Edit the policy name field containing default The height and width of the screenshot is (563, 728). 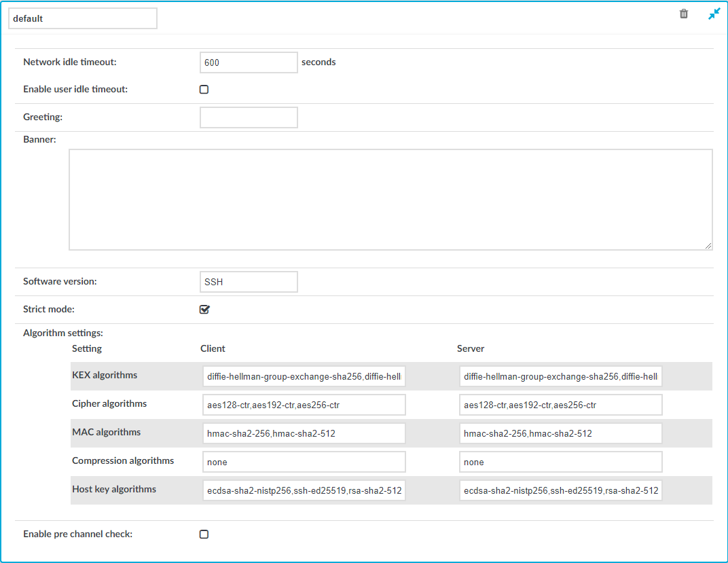point(83,18)
